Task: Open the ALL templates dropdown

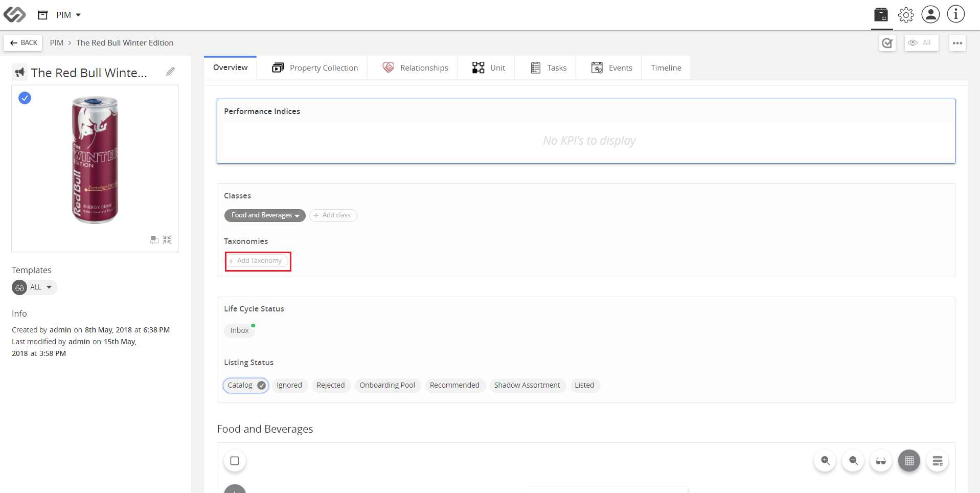Action: pyautogui.click(x=35, y=287)
